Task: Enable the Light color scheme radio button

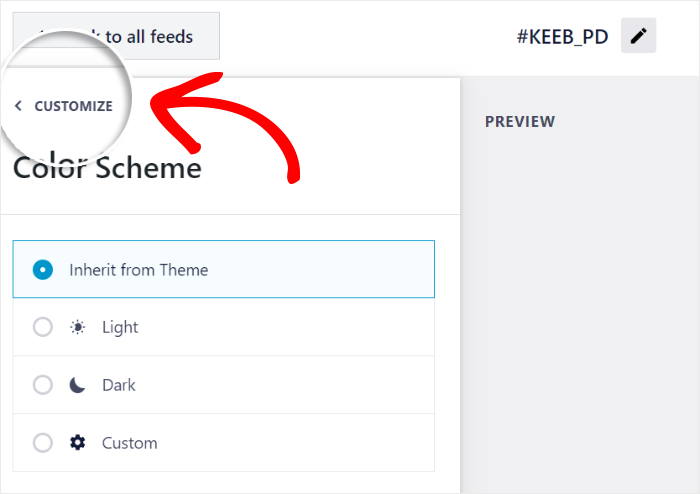Action: (42, 327)
